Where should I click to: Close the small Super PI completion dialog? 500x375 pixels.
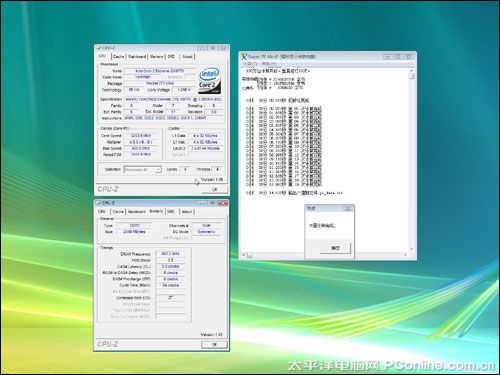coord(348,208)
